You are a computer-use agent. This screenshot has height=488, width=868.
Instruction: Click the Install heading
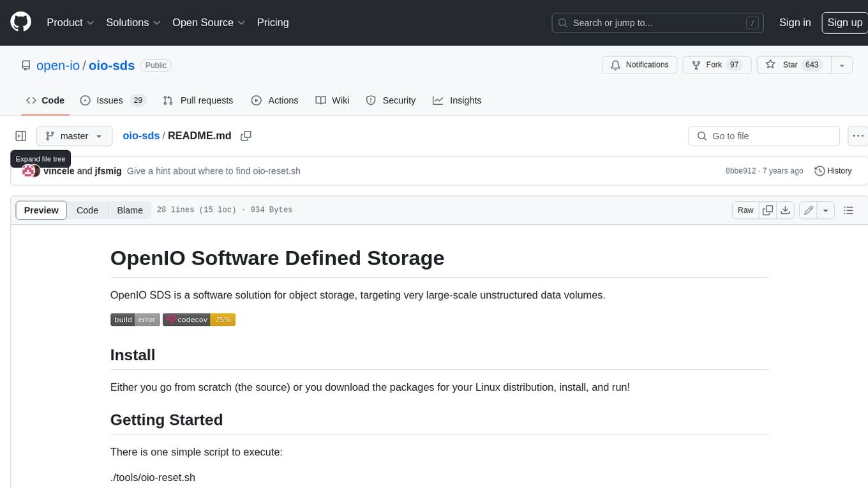pos(133,355)
